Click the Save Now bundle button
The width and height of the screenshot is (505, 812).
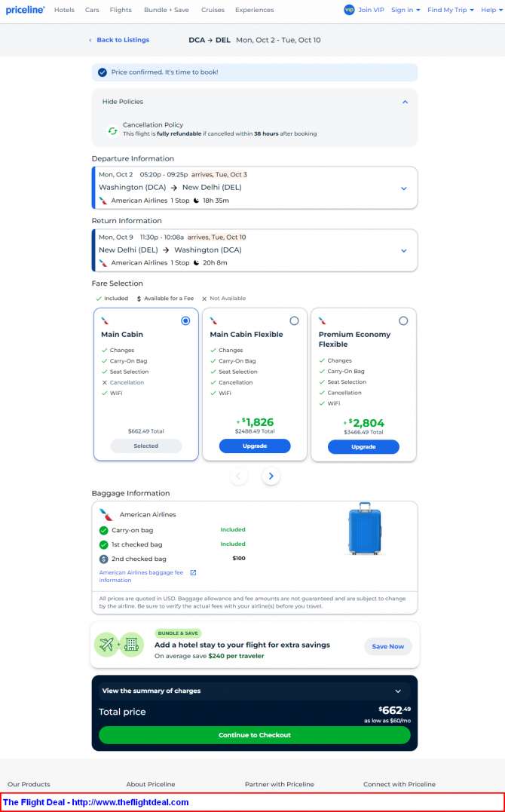(x=388, y=646)
